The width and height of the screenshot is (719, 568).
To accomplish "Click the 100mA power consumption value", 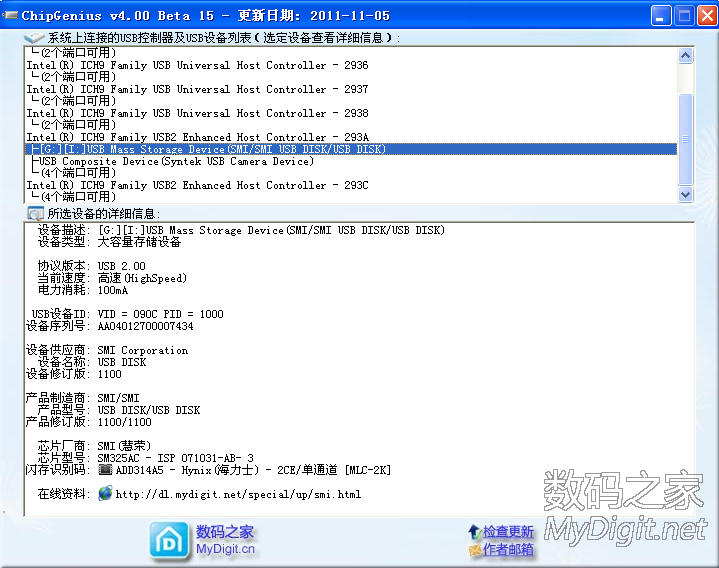I will [x=113, y=290].
